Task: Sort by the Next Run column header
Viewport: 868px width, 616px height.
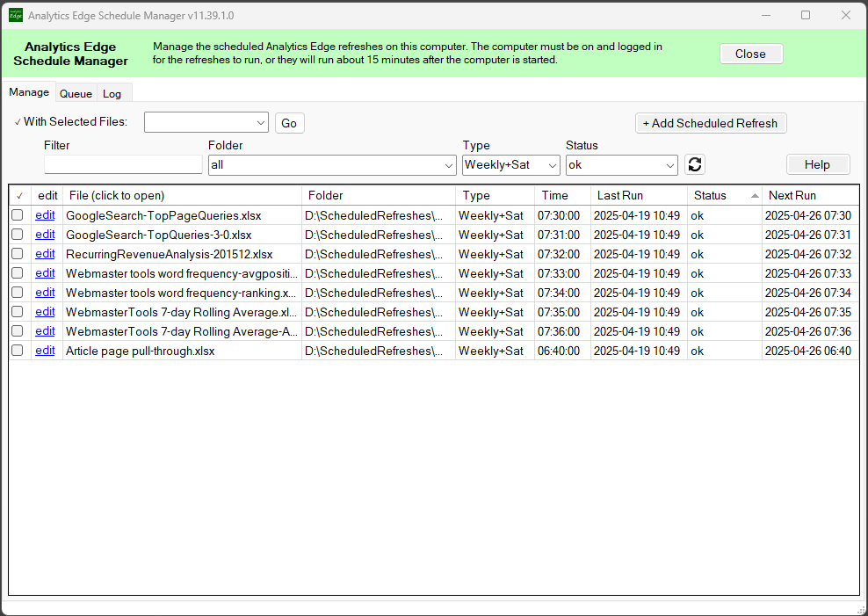Action: [x=810, y=195]
